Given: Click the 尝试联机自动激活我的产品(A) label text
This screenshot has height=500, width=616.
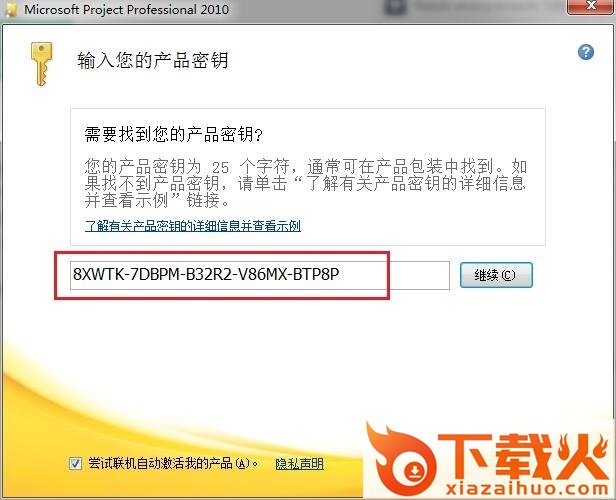Looking at the screenshot, I should point(173,463).
